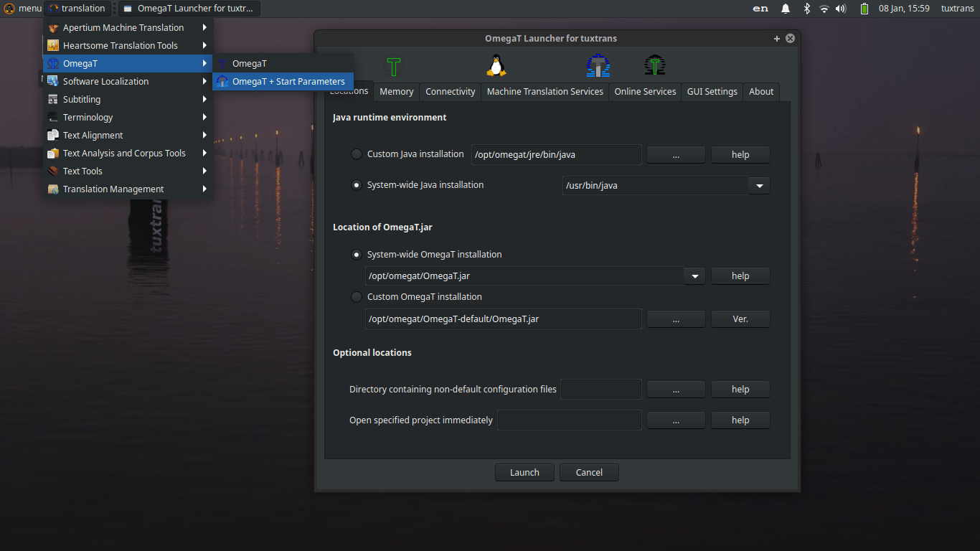Image resolution: width=980 pixels, height=551 pixels.
Task: Click the non-default configuration directory field
Action: 601,390
